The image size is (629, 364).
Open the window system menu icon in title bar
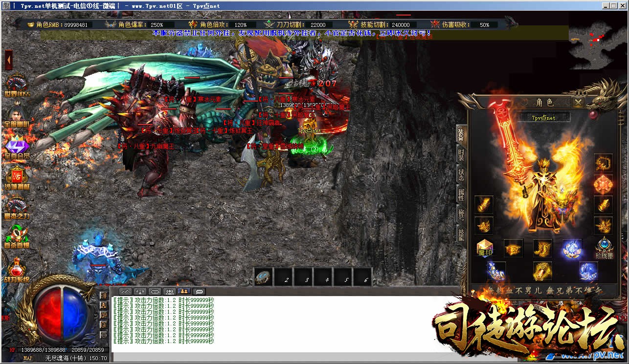click(6, 6)
